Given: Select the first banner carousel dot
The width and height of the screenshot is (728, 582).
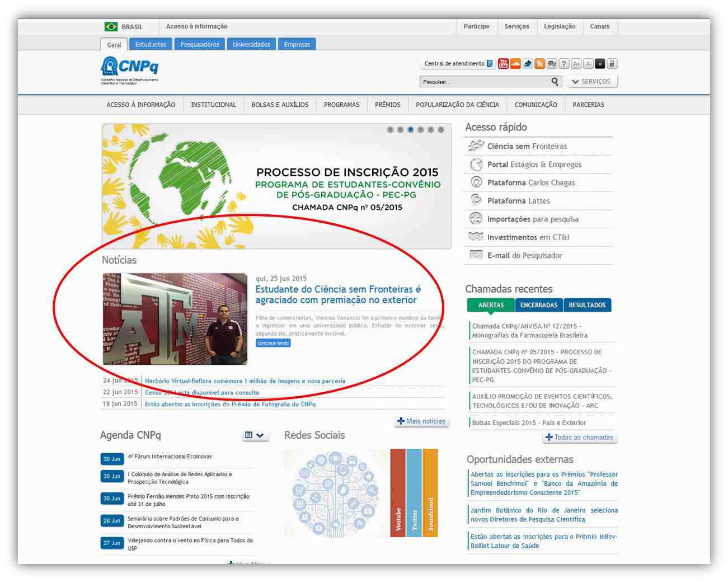Looking at the screenshot, I should pyautogui.click(x=390, y=129).
